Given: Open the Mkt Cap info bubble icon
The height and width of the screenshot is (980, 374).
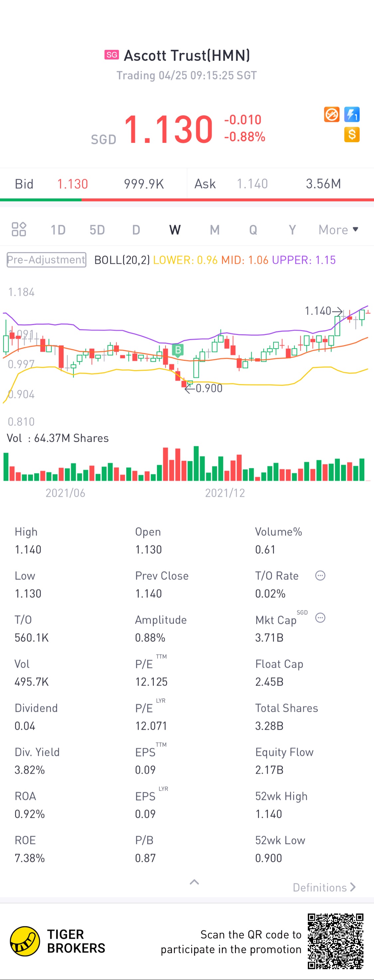Looking at the screenshot, I should [320, 618].
